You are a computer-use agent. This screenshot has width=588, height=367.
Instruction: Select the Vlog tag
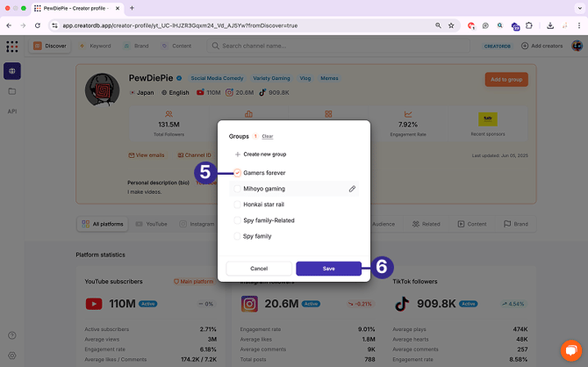click(305, 78)
